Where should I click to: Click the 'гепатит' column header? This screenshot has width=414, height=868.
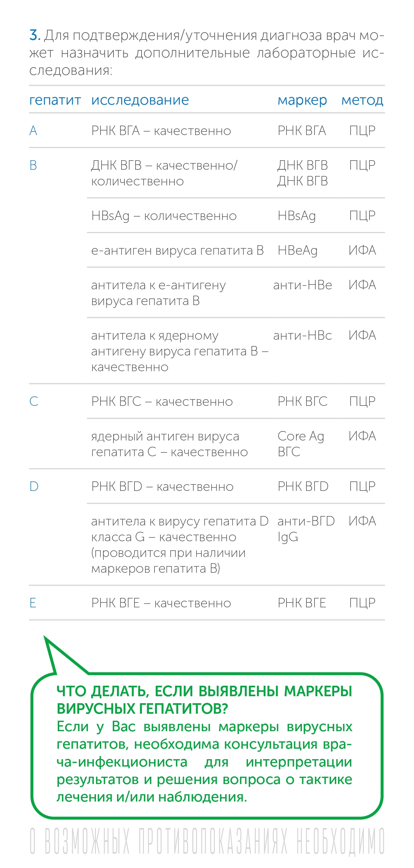55,100
